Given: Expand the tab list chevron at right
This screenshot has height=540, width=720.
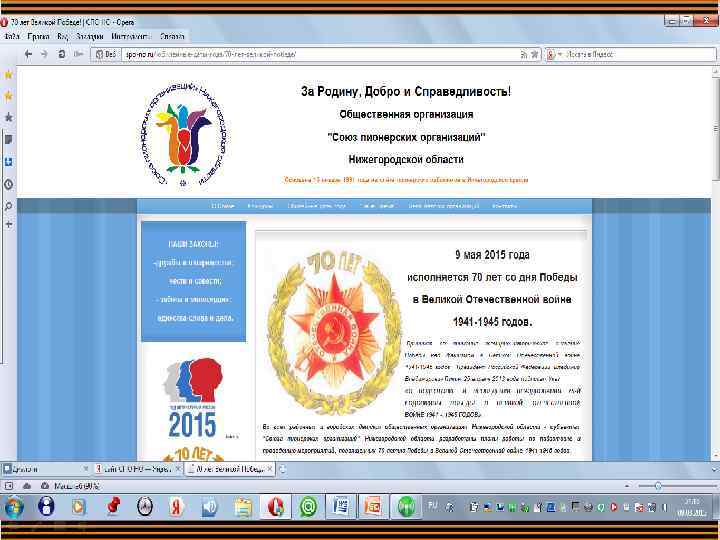Looking at the screenshot, I should click(x=714, y=469).
